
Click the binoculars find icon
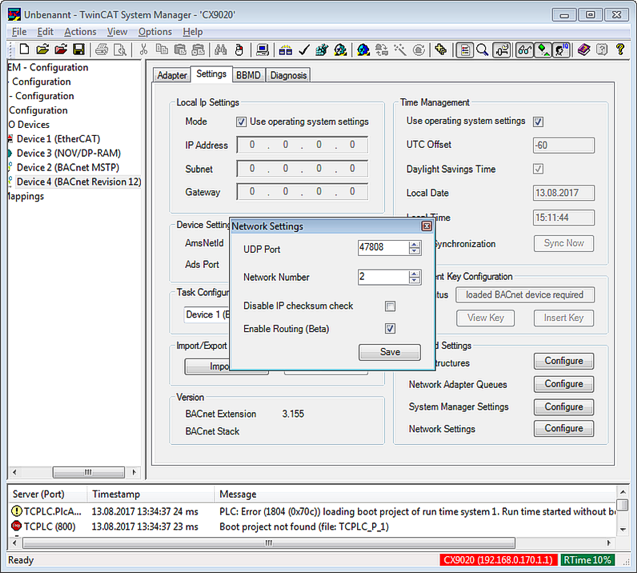click(x=221, y=50)
